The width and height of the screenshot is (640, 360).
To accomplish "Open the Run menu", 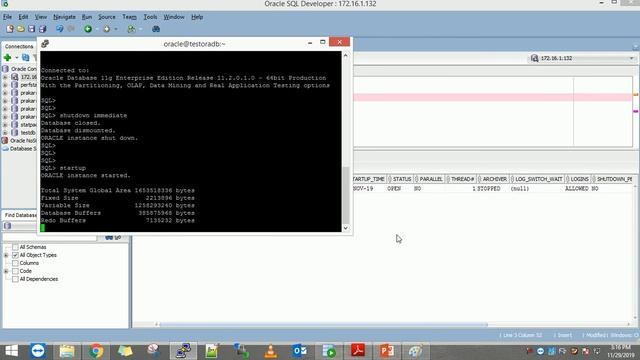I will click(x=87, y=17).
